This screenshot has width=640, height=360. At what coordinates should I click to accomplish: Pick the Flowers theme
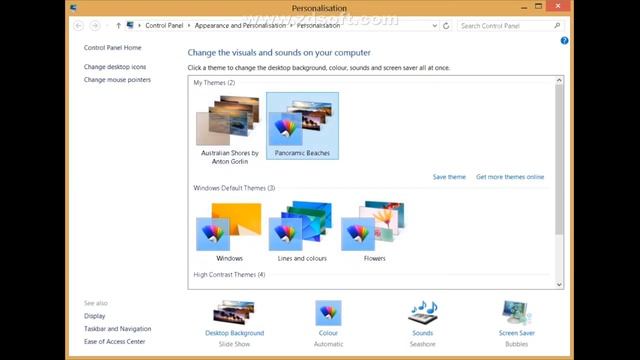374,232
